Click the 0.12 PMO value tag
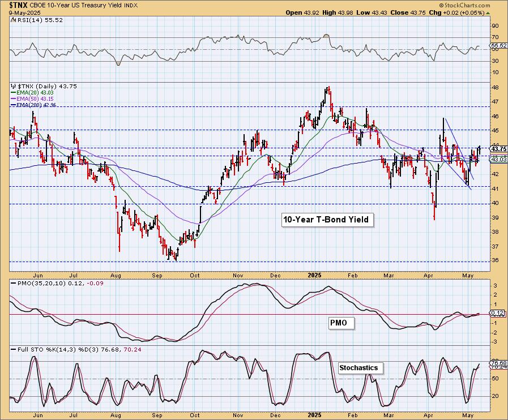This screenshot has width=508, height=420. coord(498,313)
